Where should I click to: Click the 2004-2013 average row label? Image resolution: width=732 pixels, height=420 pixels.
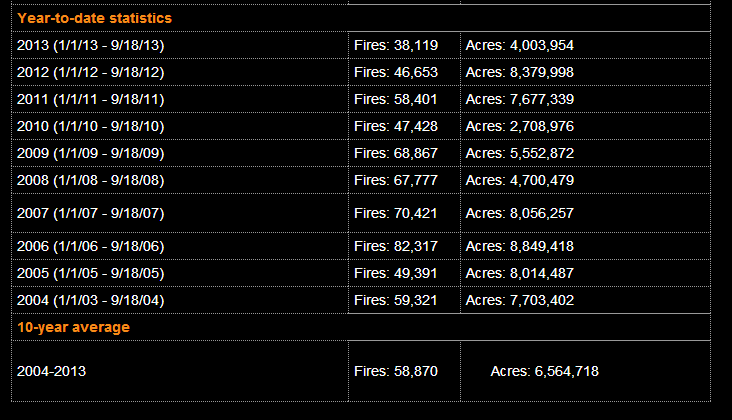tap(52, 371)
